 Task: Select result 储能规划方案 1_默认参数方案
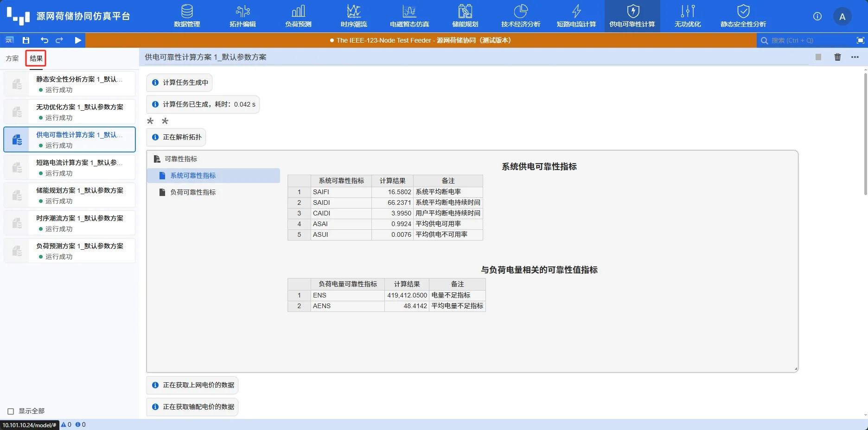[x=70, y=195]
